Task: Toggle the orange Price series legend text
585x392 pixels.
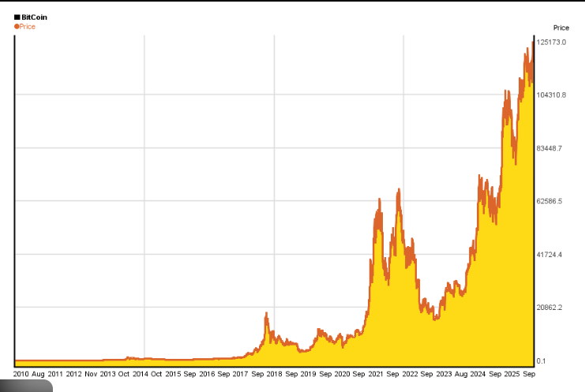Action: coord(28,27)
